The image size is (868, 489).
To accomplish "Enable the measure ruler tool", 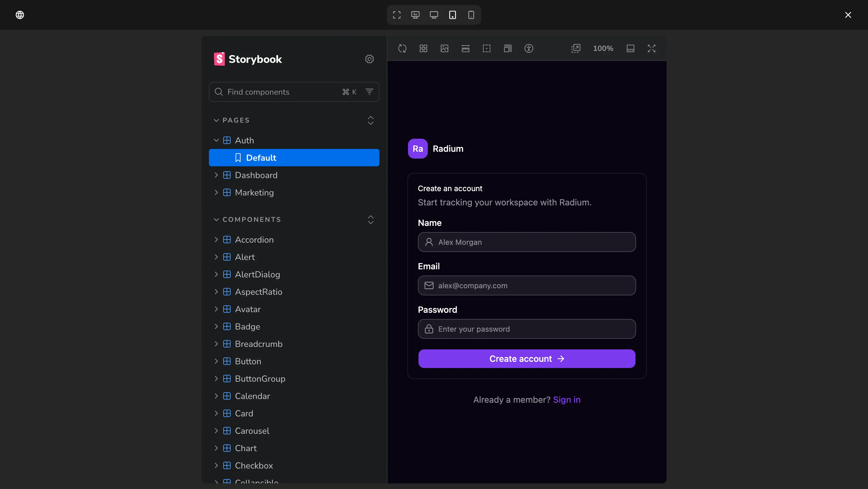I will pyautogui.click(x=465, y=49).
